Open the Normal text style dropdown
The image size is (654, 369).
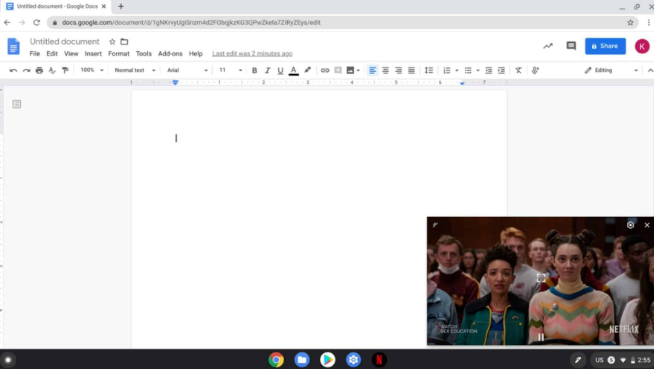pyautogui.click(x=135, y=70)
